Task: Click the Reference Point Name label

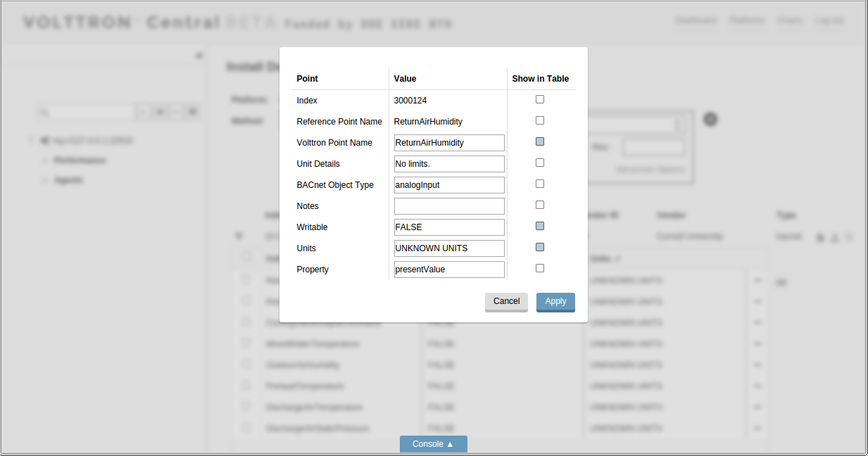Action: pyautogui.click(x=339, y=122)
